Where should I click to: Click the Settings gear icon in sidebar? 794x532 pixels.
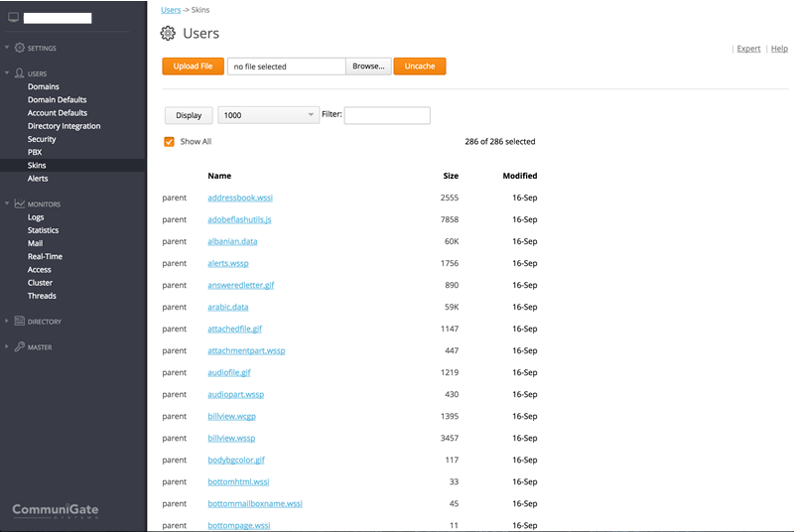[x=20, y=48]
